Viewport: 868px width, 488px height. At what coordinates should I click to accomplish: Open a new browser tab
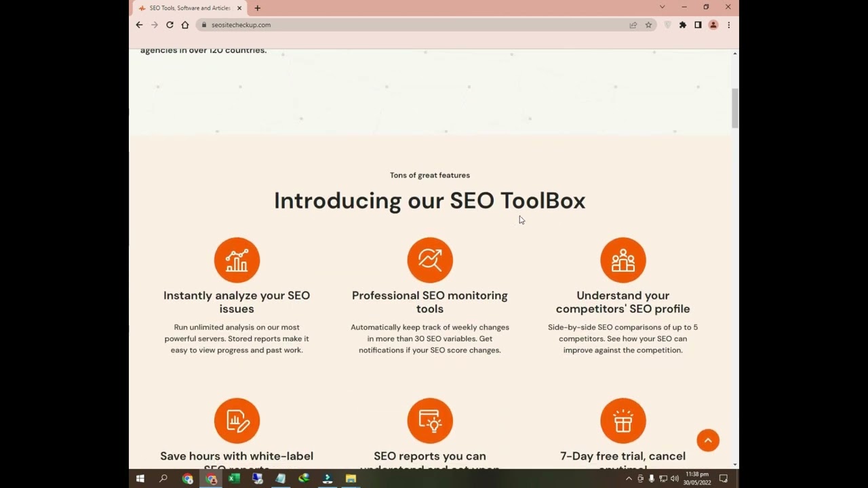pyautogui.click(x=257, y=8)
